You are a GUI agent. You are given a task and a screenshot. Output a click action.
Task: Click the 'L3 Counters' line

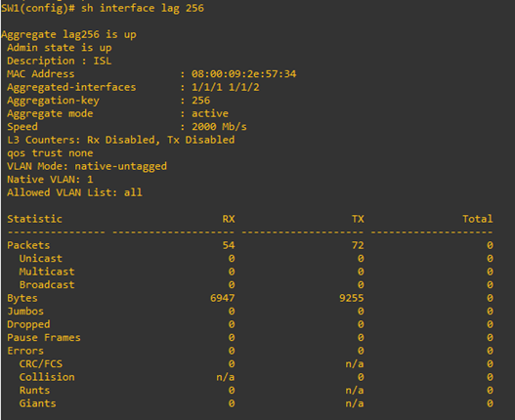[x=121, y=141]
